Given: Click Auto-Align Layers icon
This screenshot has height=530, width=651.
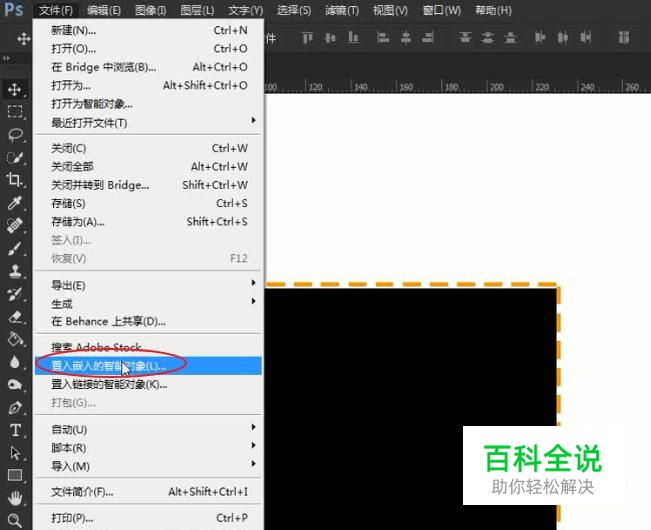Looking at the screenshot, I should (624, 37).
